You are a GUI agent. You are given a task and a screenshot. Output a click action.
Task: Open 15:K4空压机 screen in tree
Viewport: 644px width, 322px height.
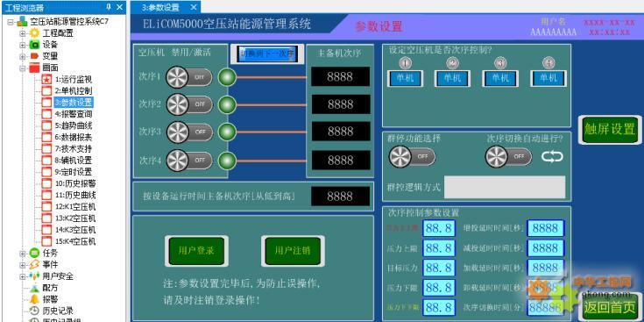[x=75, y=241]
